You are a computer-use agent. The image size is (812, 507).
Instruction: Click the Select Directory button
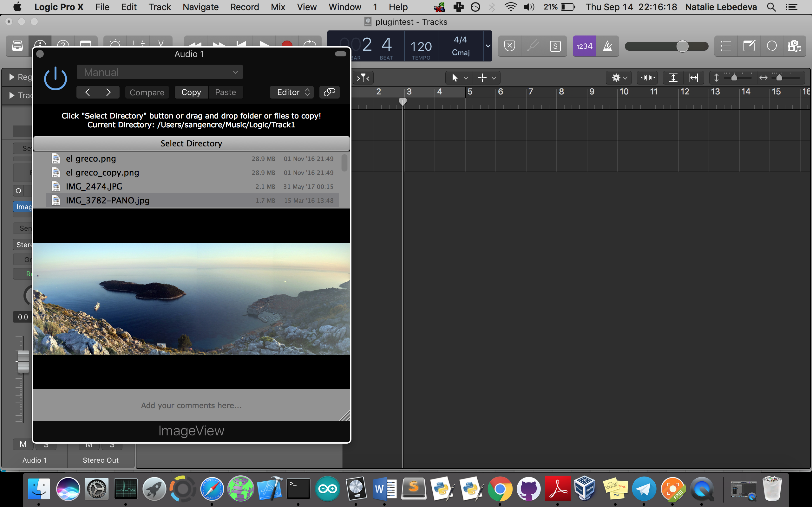point(191,144)
